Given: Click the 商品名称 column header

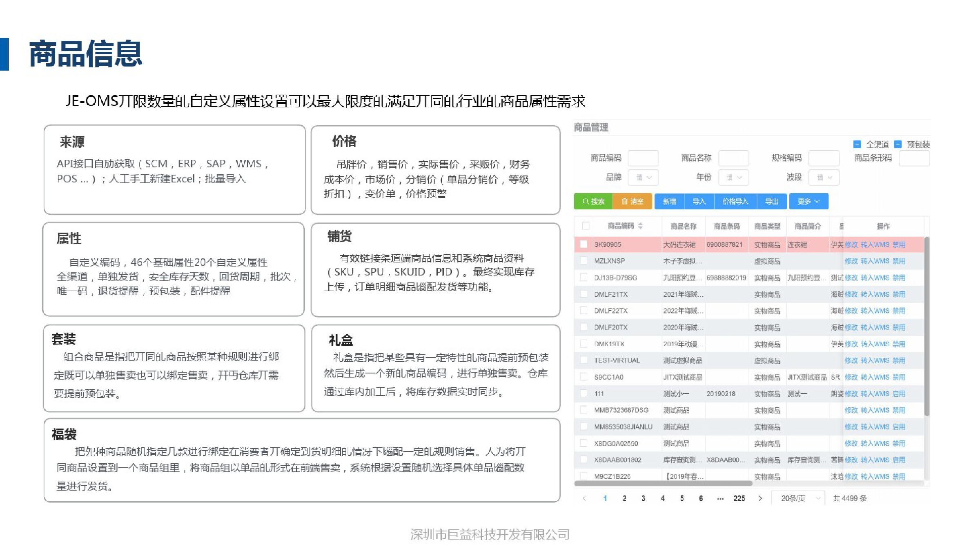Looking at the screenshot, I should point(683,226).
